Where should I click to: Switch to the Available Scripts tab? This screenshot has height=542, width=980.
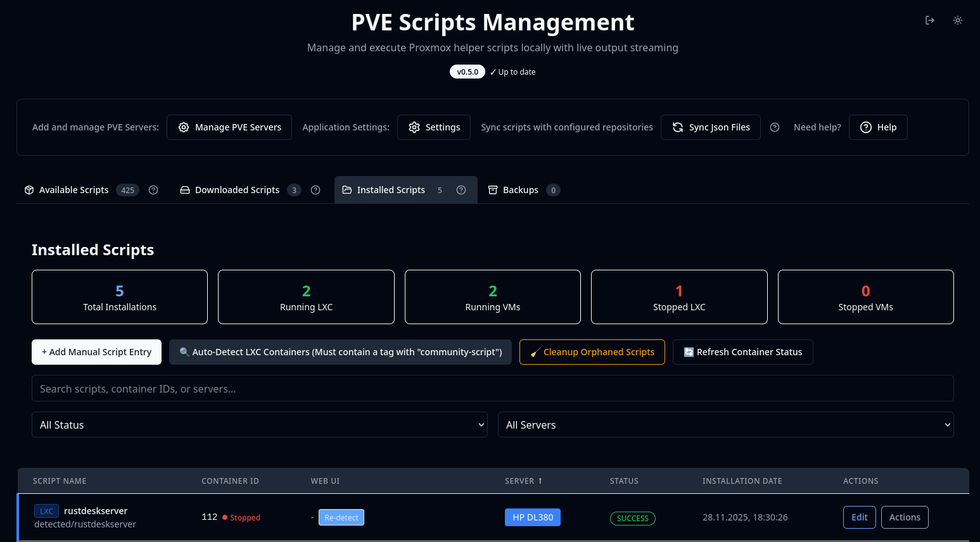pyautogui.click(x=74, y=190)
